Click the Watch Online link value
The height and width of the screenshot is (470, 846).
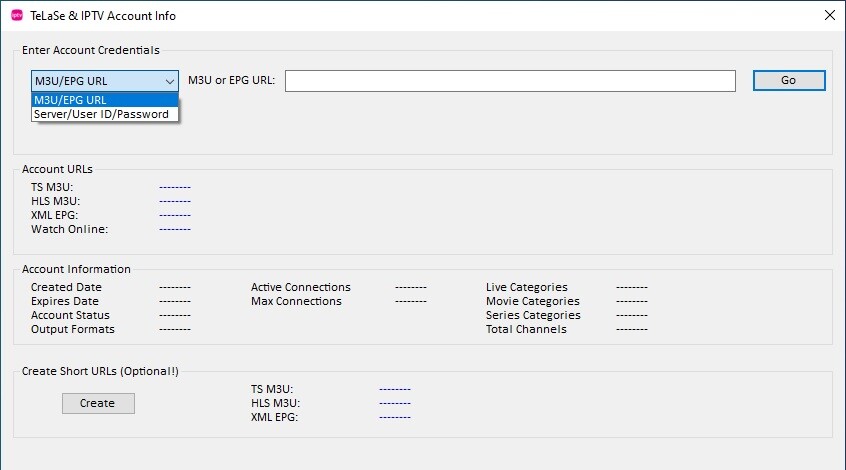point(174,229)
